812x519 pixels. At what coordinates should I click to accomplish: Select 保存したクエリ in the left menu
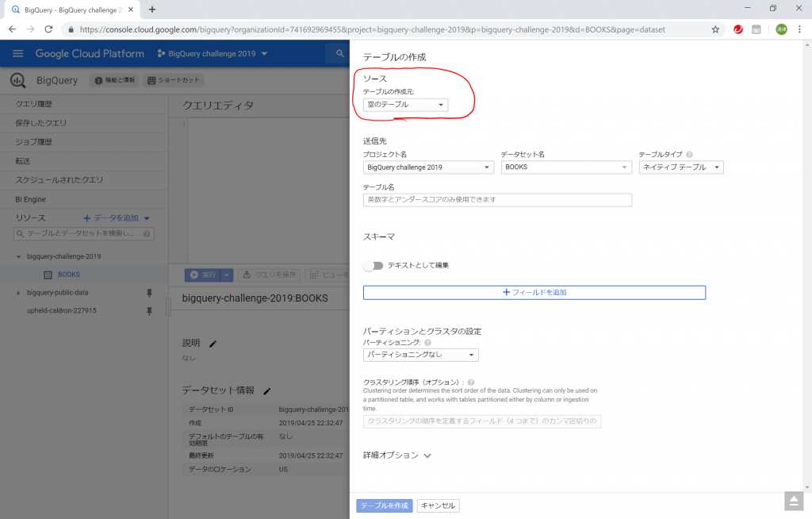point(41,123)
